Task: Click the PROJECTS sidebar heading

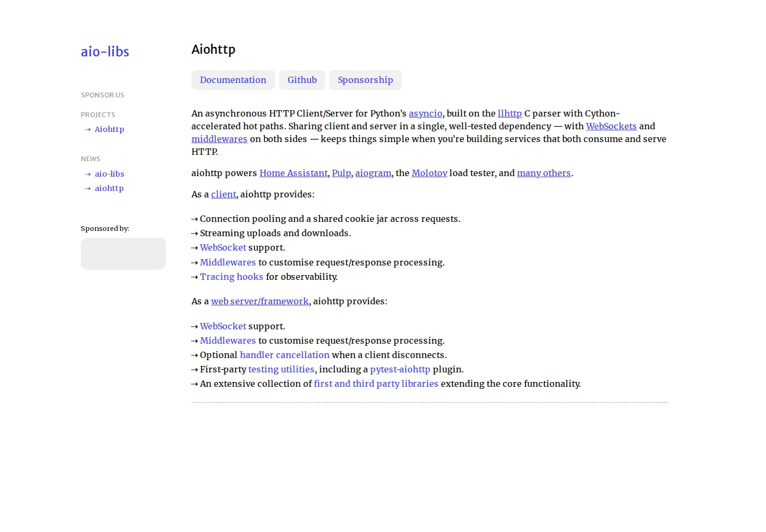Action: point(98,115)
